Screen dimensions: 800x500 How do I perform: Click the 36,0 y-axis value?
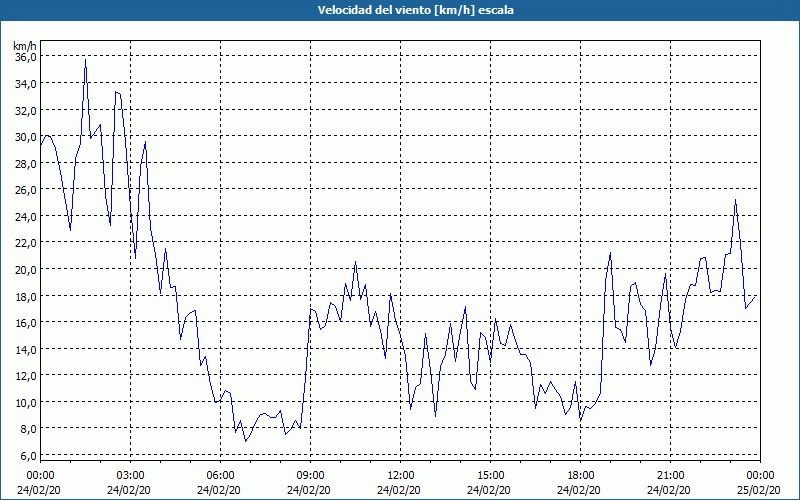point(26,57)
